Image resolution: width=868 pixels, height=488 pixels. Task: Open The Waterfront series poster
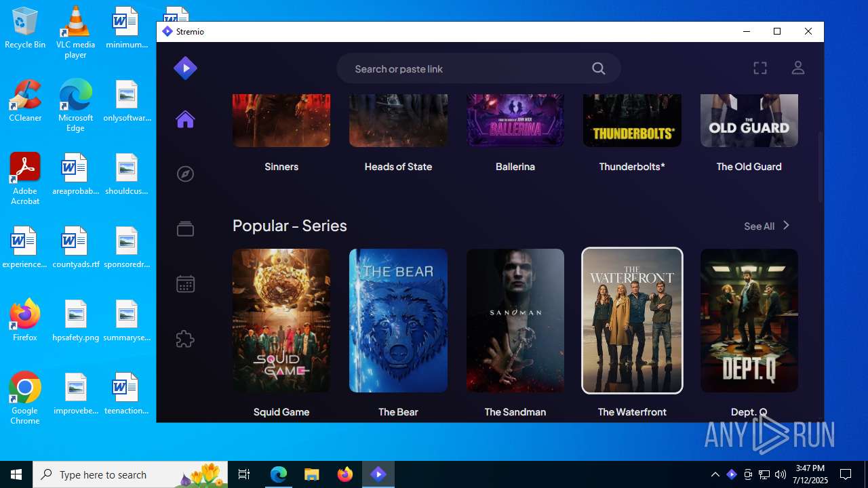(632, 321)
